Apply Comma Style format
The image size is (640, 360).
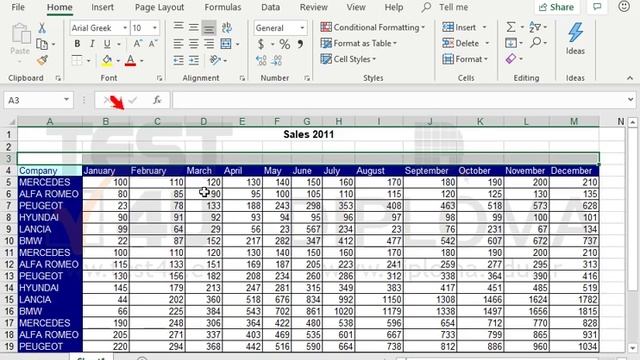point(300,44)
